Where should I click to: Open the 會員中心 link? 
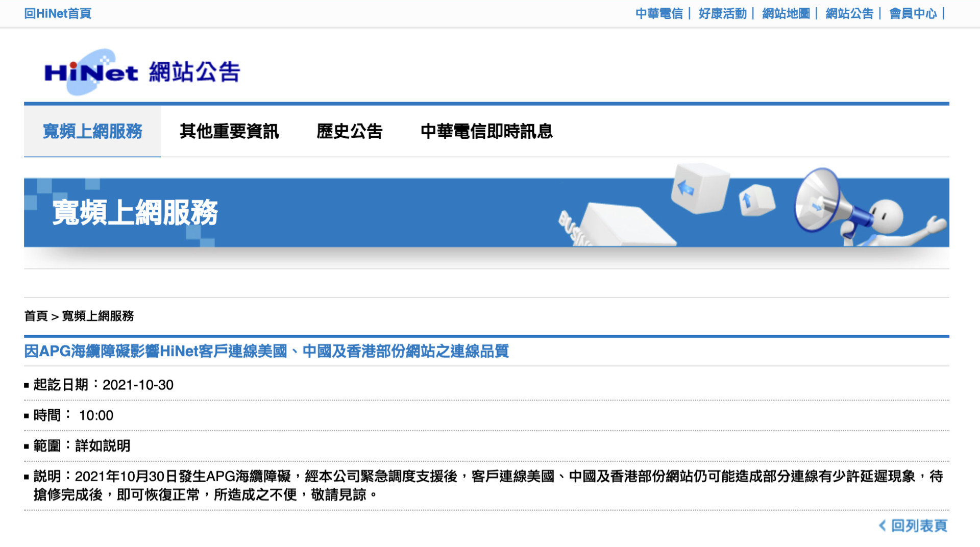tap(913, 14)
